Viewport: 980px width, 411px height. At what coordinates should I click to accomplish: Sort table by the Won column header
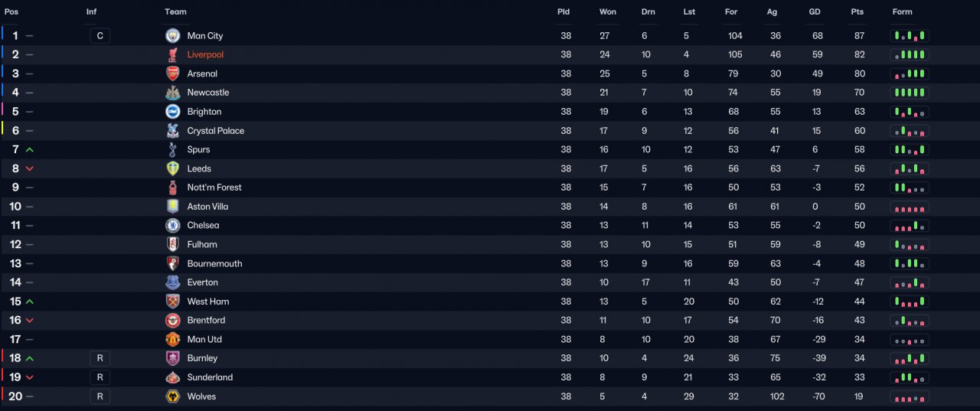tap(608, 11)
